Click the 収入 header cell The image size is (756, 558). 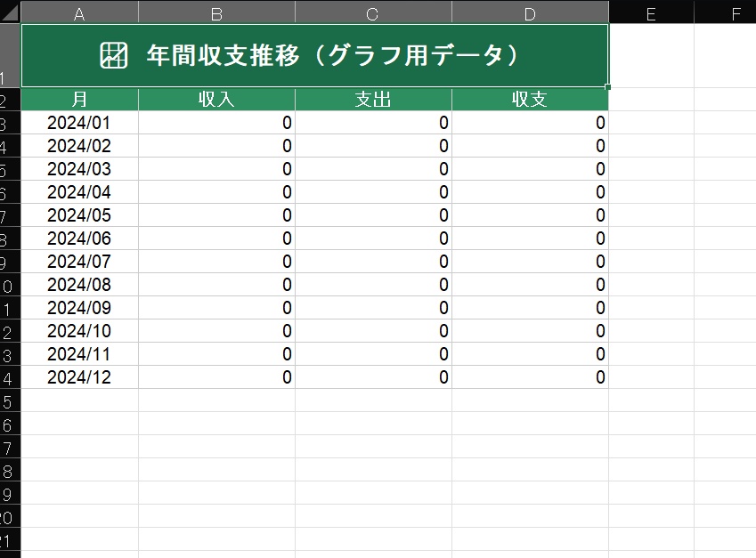(x=216, y=100)
